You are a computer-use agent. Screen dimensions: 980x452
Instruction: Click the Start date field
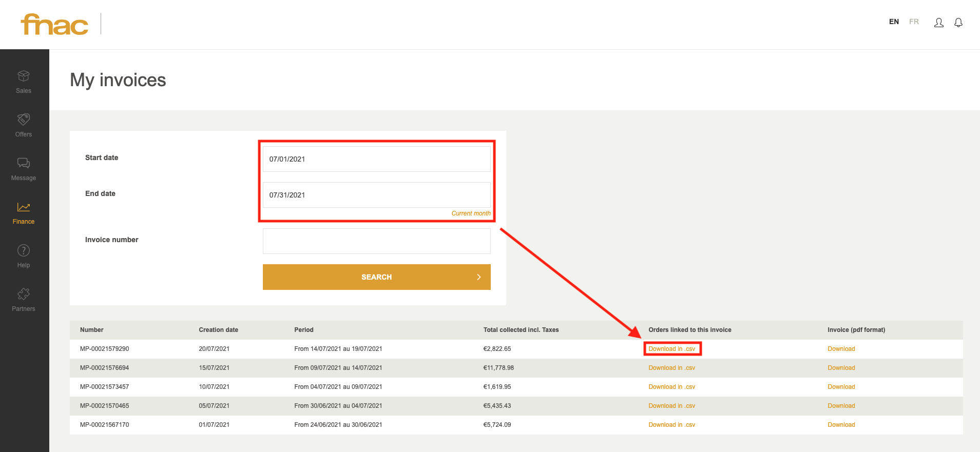tap(377, 159)
